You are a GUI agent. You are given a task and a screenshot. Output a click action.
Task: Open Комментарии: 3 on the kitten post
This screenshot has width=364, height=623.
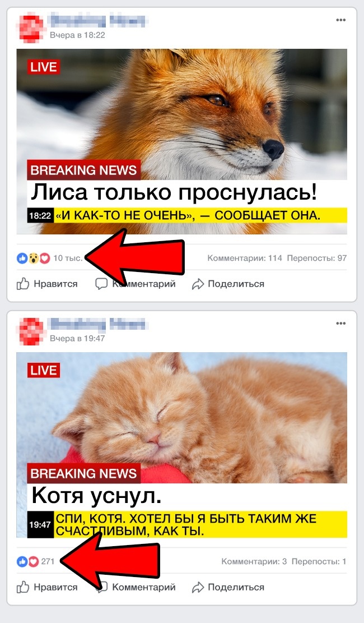(254, 561)
